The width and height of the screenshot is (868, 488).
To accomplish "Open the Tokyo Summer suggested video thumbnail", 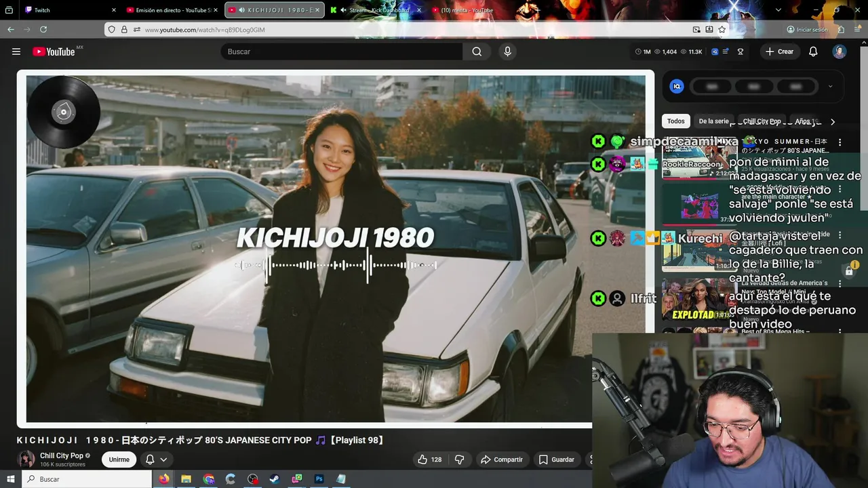I will 699,159.
